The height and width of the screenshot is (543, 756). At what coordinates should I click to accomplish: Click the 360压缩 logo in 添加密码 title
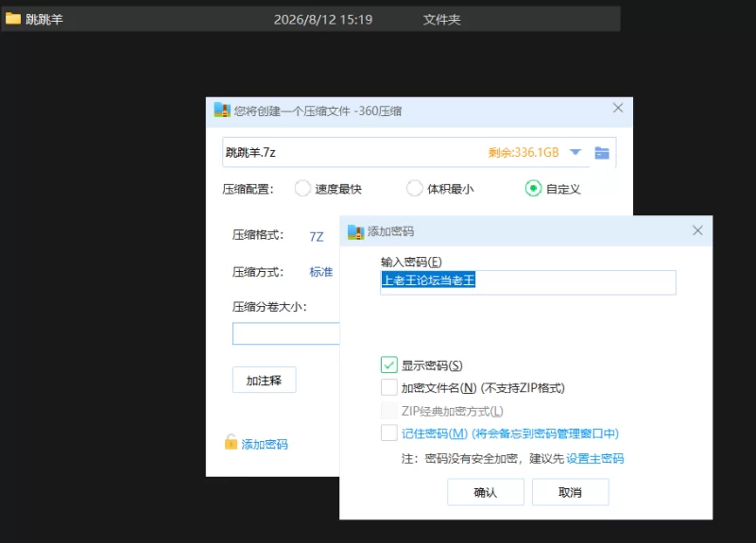356,231
